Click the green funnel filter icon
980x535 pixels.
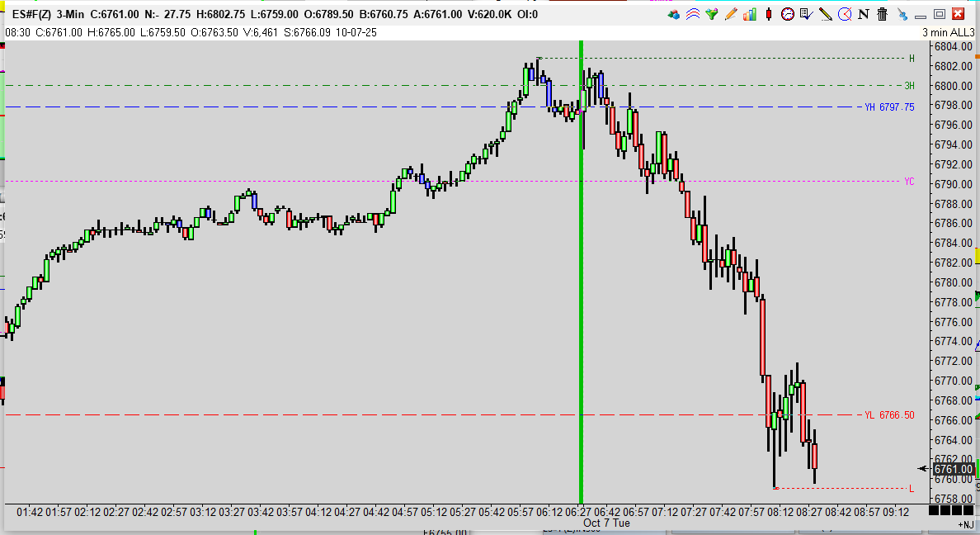click(711, 14)
